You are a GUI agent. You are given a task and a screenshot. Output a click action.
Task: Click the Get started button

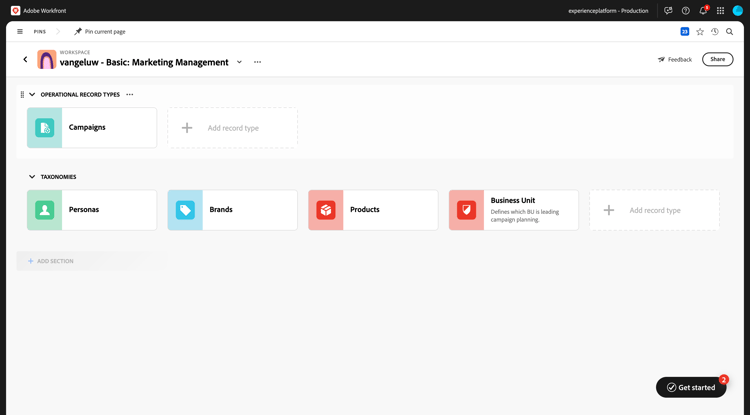pyautogui.click(x=691, y=387)
